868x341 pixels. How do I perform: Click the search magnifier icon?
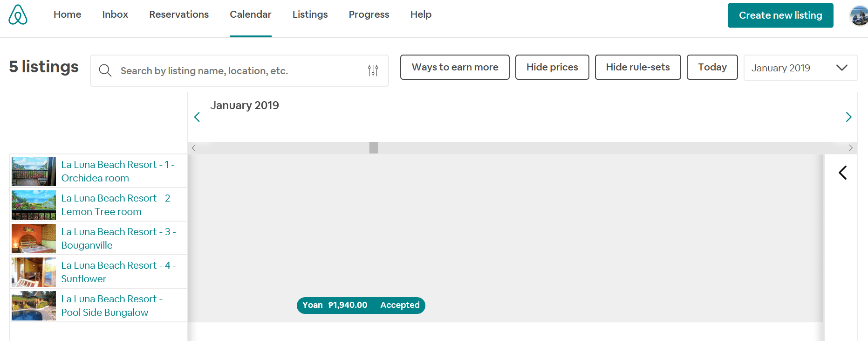click(x=105, y=70)
